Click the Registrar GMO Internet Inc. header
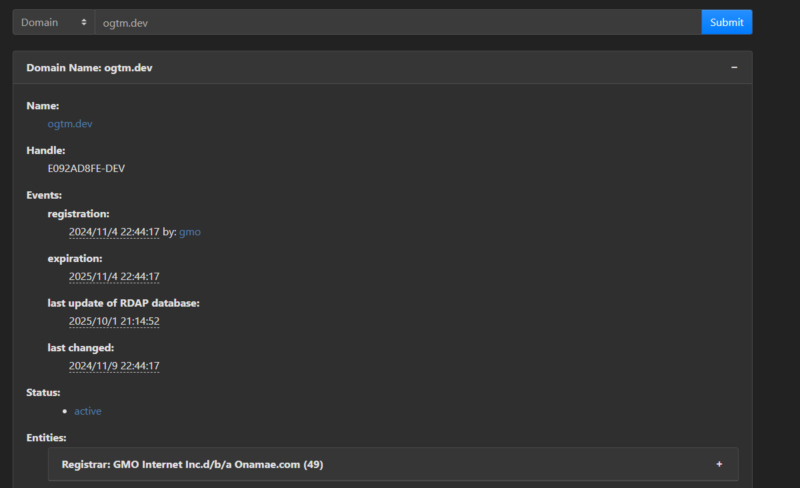This screenshot has width=800, height=488. pyautogui.click(x=192, y=464)
